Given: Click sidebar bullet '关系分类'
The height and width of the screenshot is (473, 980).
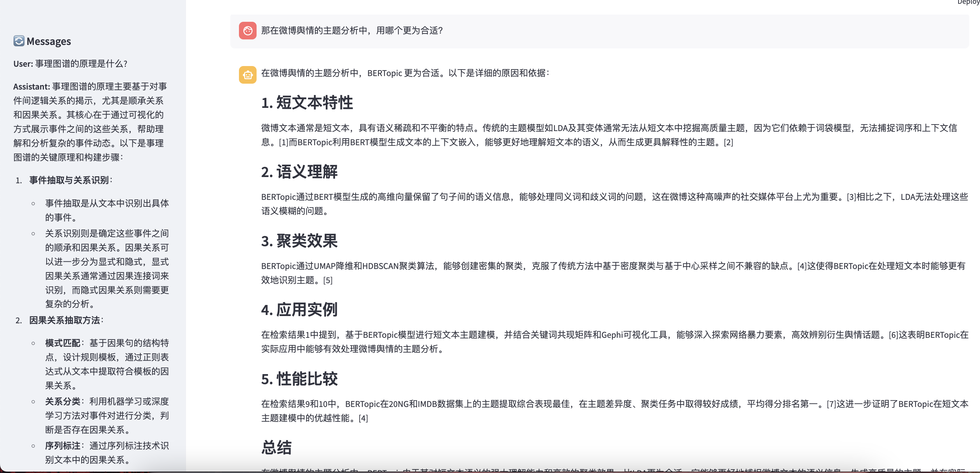Looking at the screenshot, I should (63, 401).
